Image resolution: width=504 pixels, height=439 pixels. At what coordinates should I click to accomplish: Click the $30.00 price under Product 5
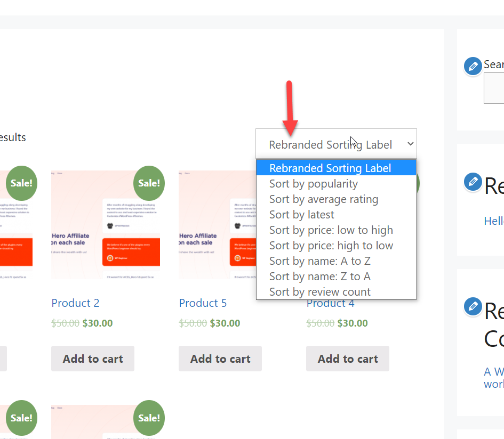point(225,323)
